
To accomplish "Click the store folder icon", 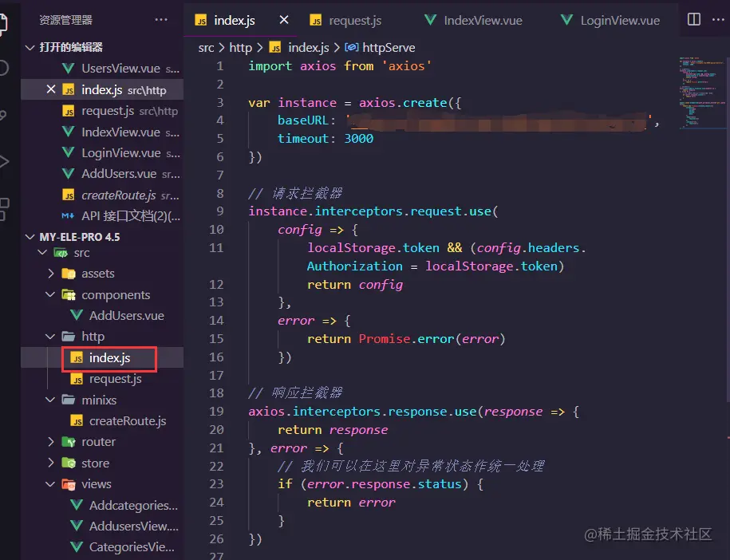I will (x=69, y=463).
